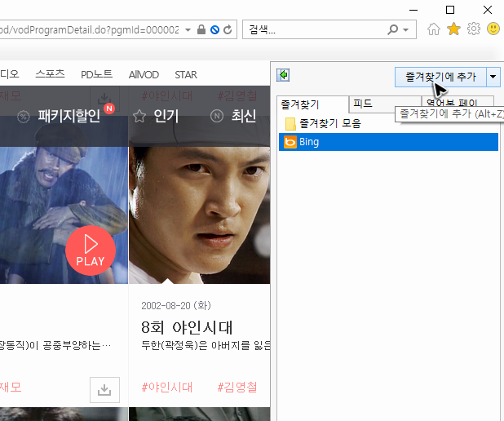Click the address bar URL field
Image resolution: width=504 pixels, height=421 pixels.
click(90, 30)
